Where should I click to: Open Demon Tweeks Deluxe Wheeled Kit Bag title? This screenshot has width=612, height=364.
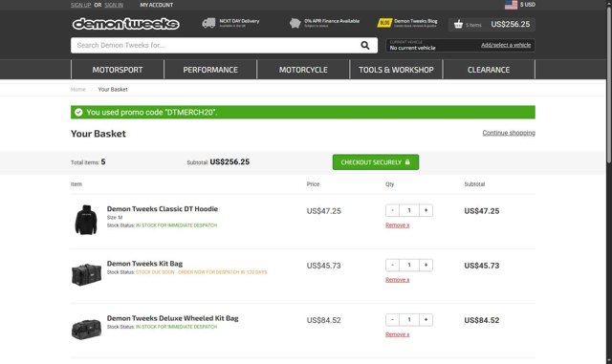point(172,318)
